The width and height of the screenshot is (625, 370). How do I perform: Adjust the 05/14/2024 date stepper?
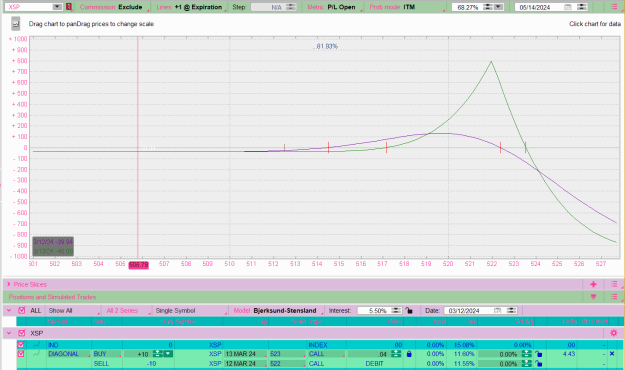[582, 7]
